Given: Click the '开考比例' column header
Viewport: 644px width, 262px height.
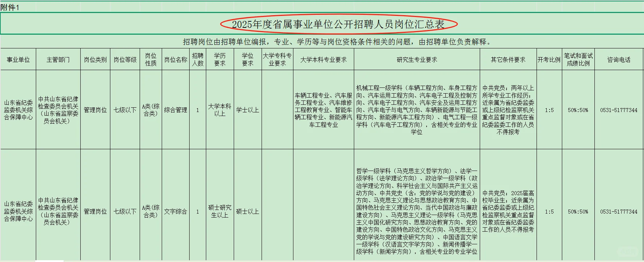Looking at the screenshot, I should click(x=549, y=60).
